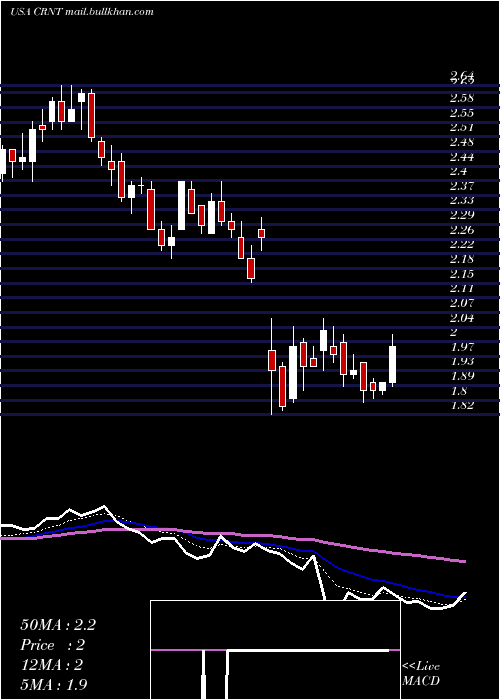The height and width of the screenshot is (700, 500).
Task: Click the <<Live MACD label
Action: point(421,674)
